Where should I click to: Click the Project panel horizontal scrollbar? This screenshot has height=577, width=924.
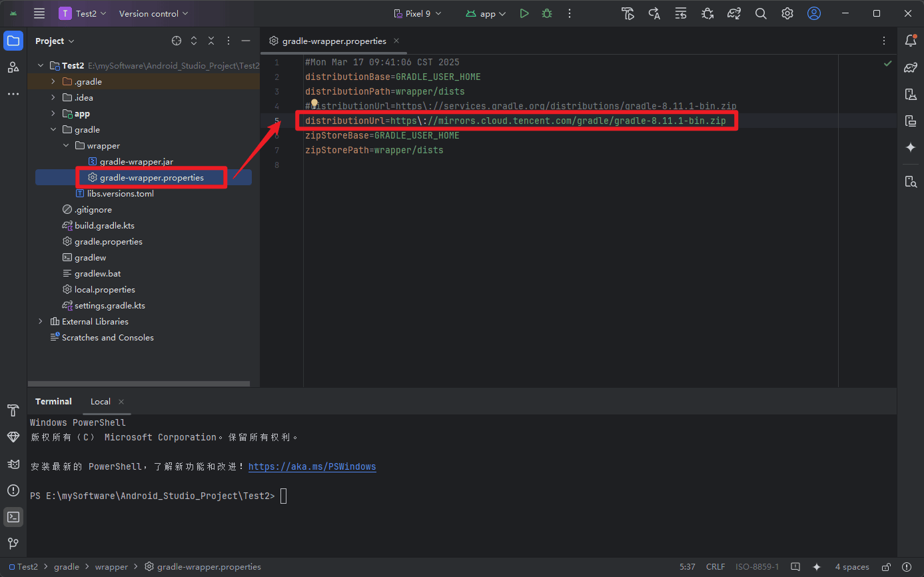coord(139,384)
